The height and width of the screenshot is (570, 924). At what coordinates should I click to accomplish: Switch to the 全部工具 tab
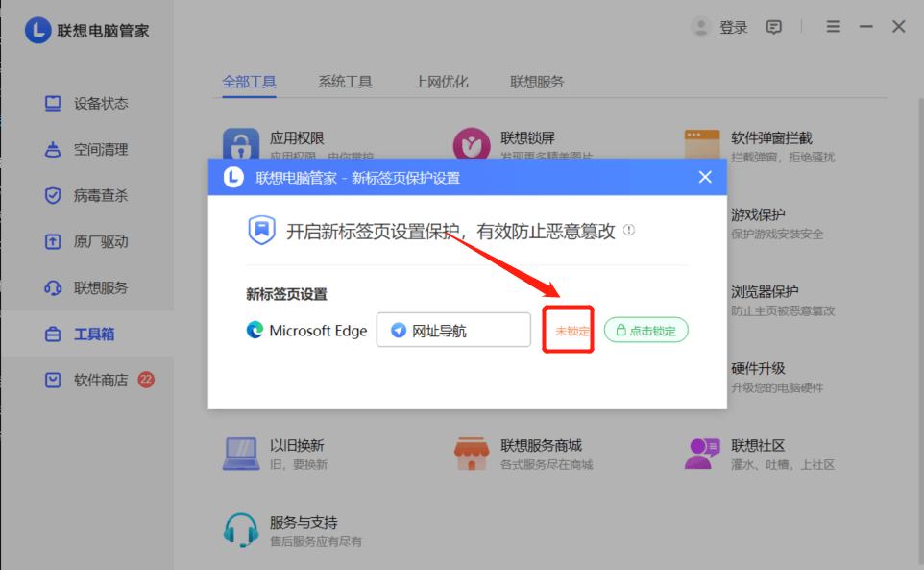(x=249, y=82)
